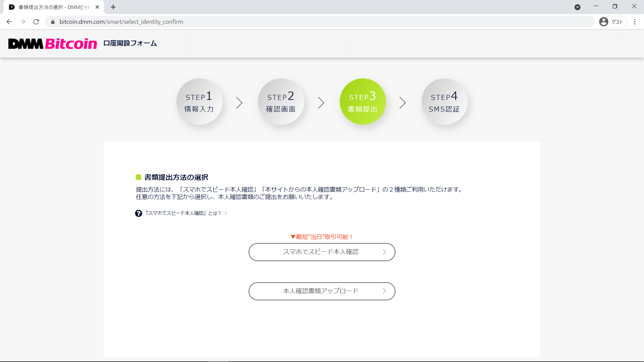Click the address bar URL field

[302, 22]
